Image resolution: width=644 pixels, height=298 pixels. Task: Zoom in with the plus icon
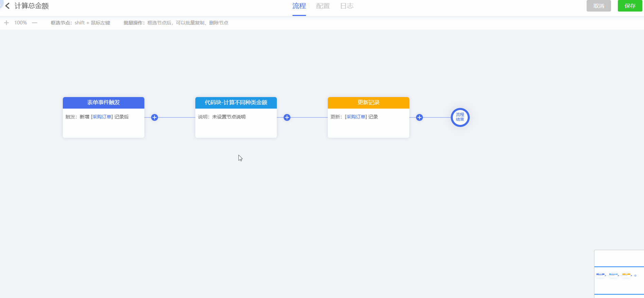click(6, 23)
